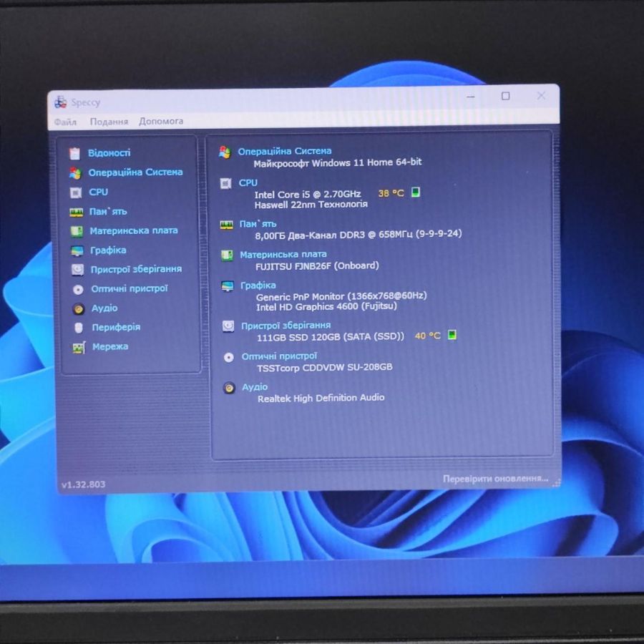Maximize the Speccy window
Image resolution: width=644 pixels, height=644 pixels.
pos(506,96)
